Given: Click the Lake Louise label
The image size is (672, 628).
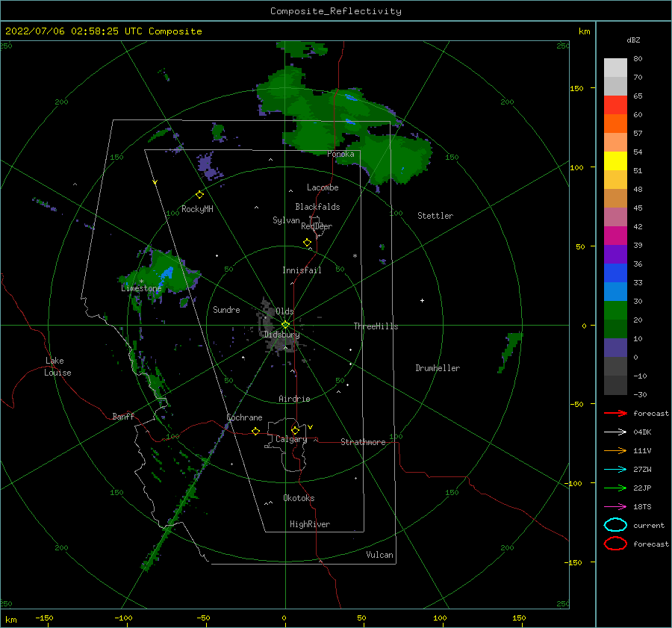Looking at the screenshot, I should [57, 367].
